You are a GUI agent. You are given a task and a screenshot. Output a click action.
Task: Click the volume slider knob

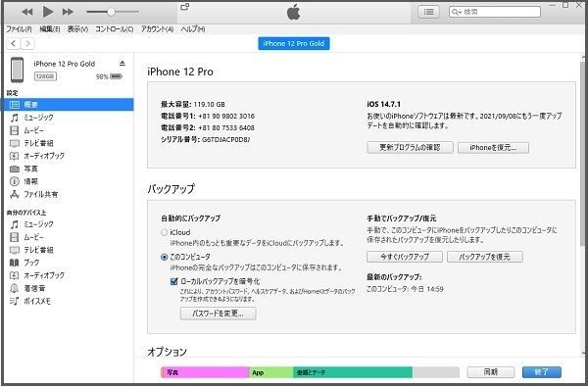(x=111, y=12)
